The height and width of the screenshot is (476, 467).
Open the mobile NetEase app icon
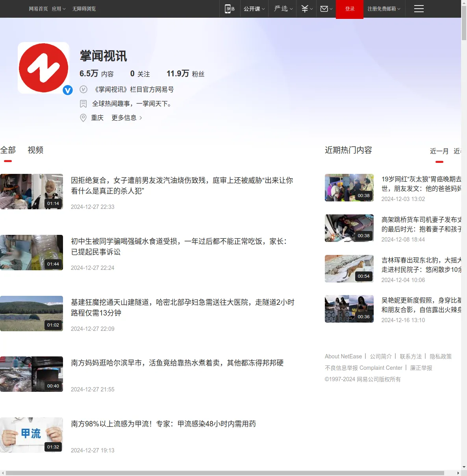[x=230, y=9]
